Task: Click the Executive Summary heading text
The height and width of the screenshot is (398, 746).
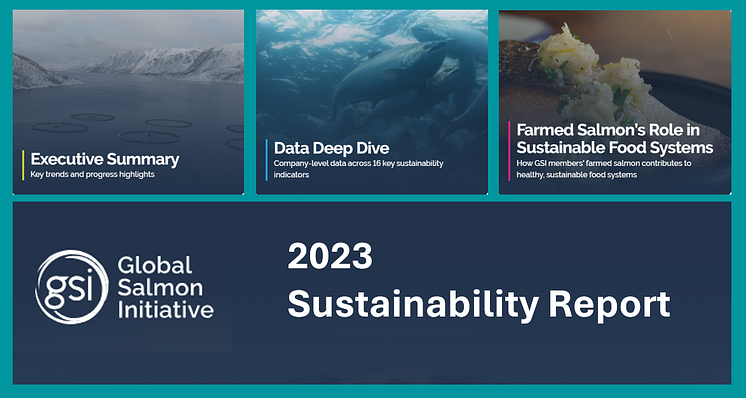Action: [x=105, y=159]
